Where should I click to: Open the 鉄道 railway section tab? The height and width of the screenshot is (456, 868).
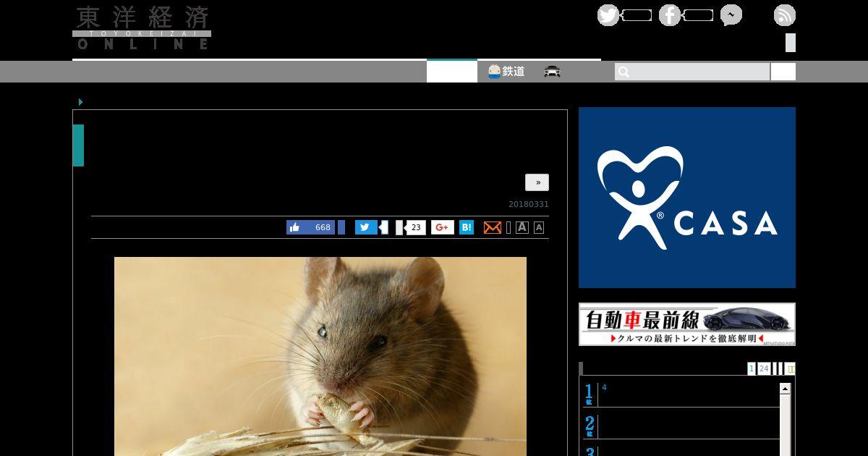point(506,72)
